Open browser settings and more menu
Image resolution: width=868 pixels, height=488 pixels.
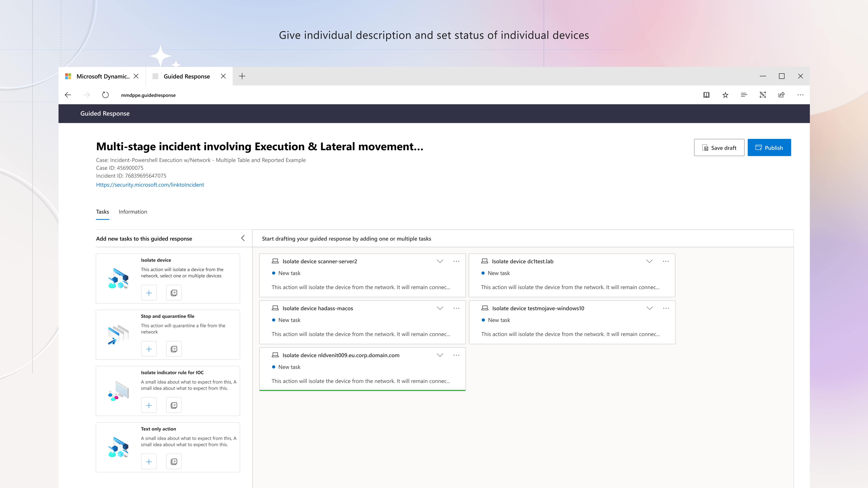[800, 95]
